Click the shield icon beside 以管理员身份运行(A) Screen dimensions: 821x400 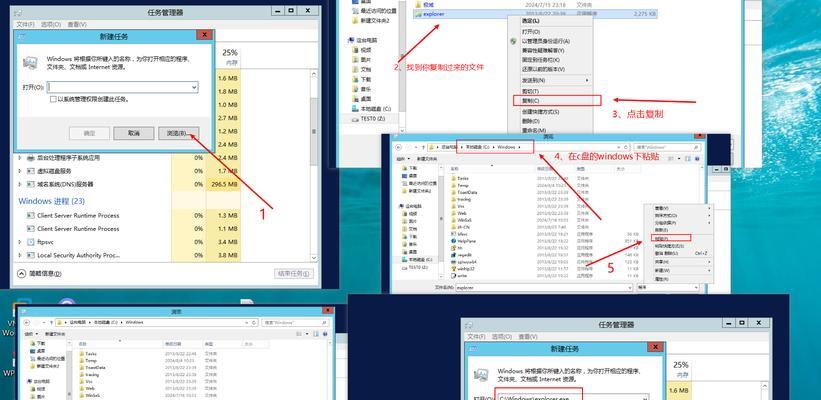tap(514, 41)
